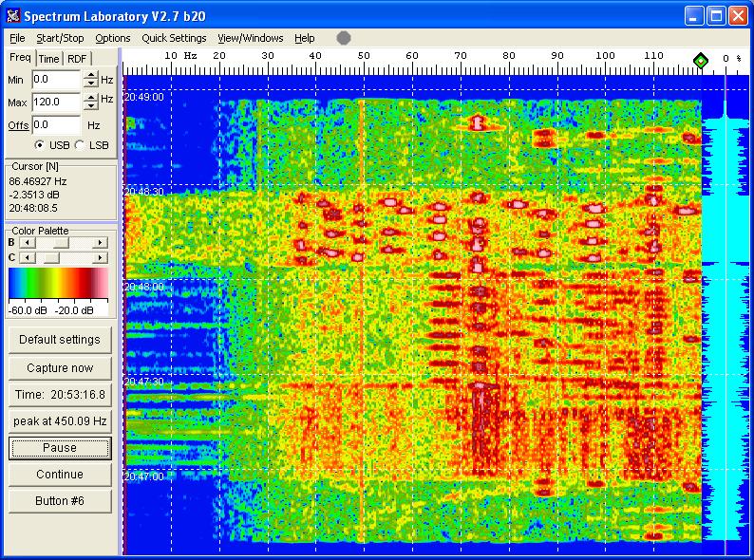Increase Min frequency with up arrow
The height and width of the screenshot is (560, 754).
pyautogui.click(x=91, y=75)
